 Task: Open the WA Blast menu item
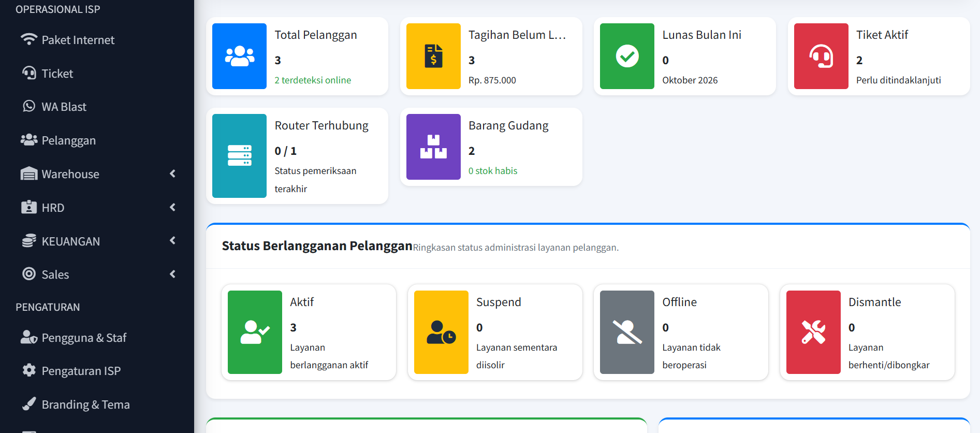coord(97,107)
